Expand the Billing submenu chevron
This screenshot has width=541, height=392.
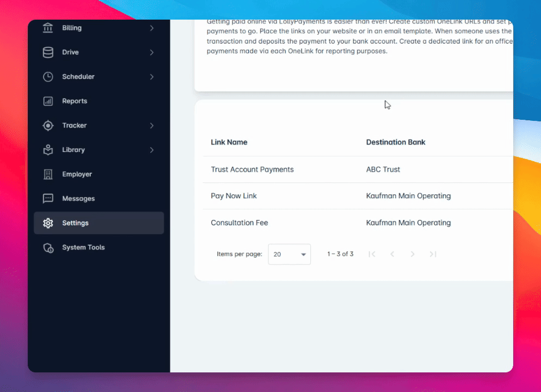click(x=152, y=28)
